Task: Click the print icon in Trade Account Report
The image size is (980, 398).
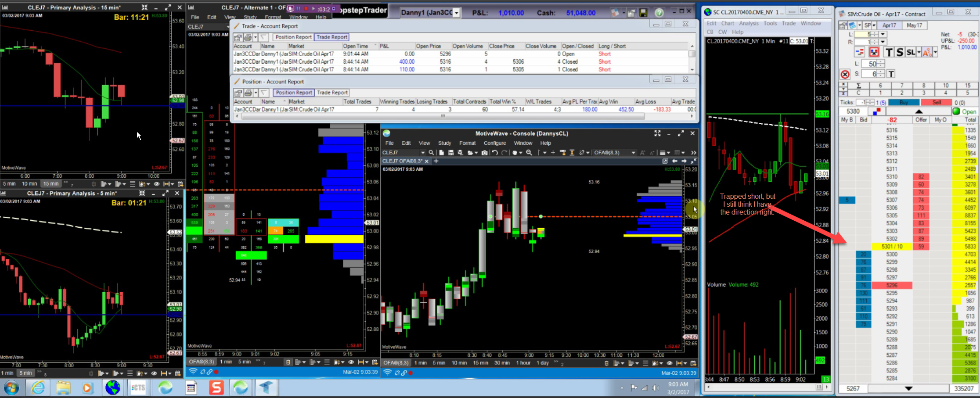Action: [248, 37]
